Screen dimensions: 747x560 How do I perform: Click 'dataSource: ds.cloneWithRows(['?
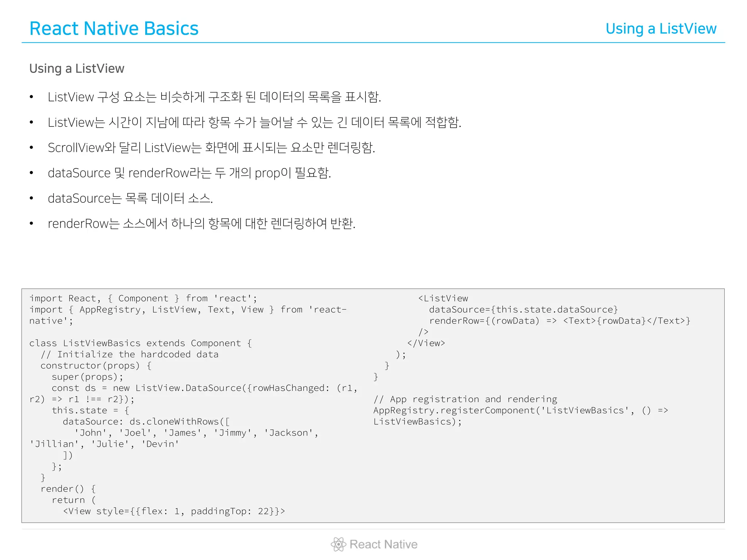[x=146, y=421]
